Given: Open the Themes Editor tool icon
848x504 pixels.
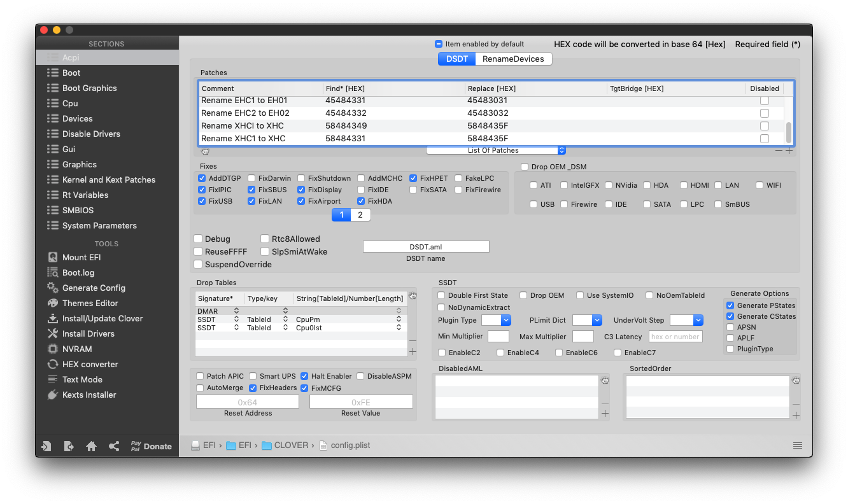Looking at the screenshot, I should click(x=52, y=303).
